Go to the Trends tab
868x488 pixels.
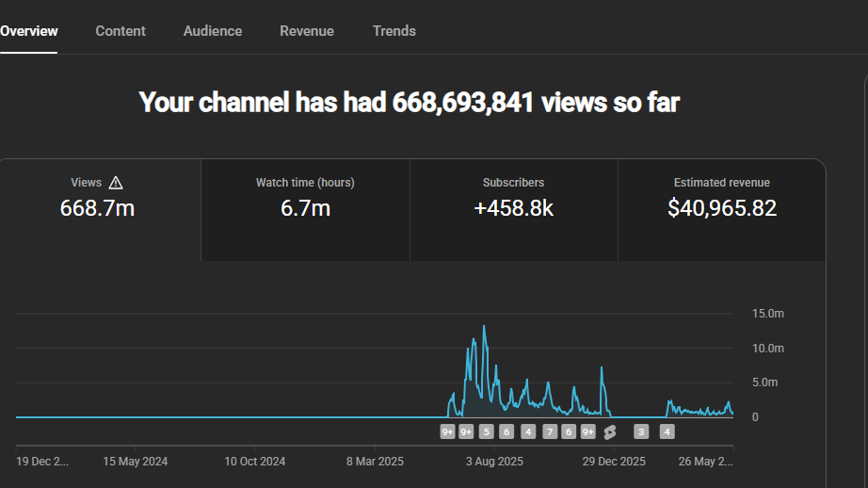[394, 31]
